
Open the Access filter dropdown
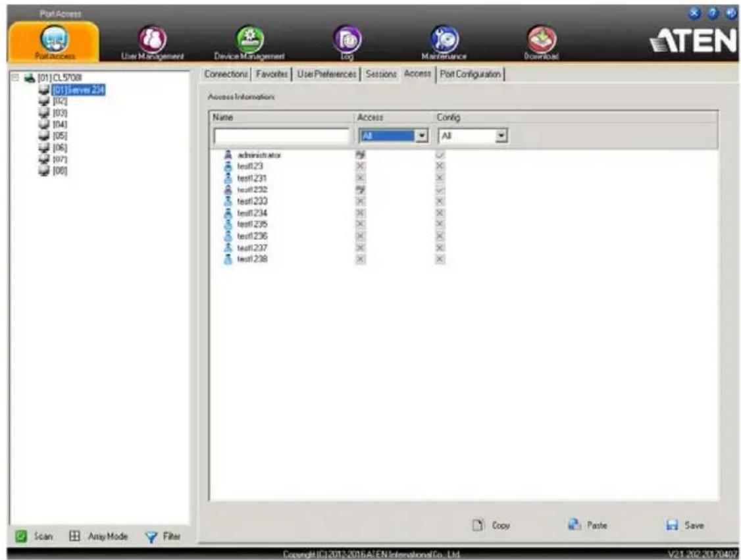[x=393, y=136]
